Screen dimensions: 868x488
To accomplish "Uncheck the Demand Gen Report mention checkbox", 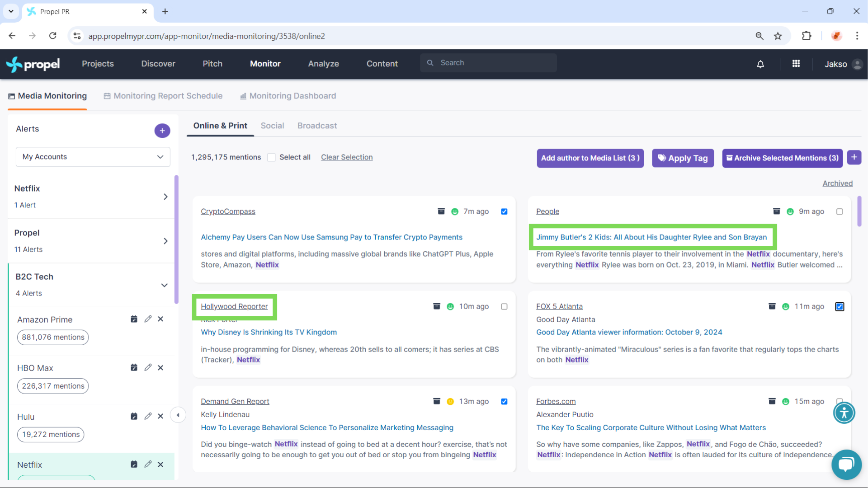I will [504, 401].
